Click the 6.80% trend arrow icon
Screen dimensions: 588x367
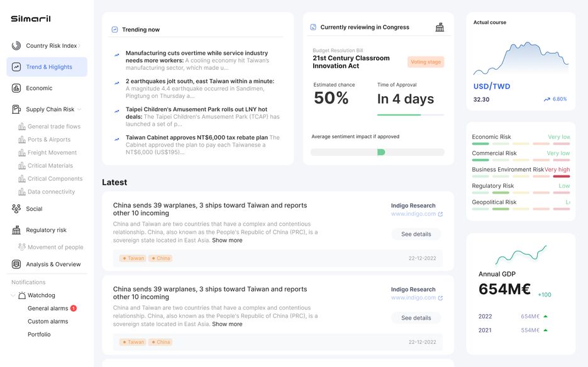[546, 99]
